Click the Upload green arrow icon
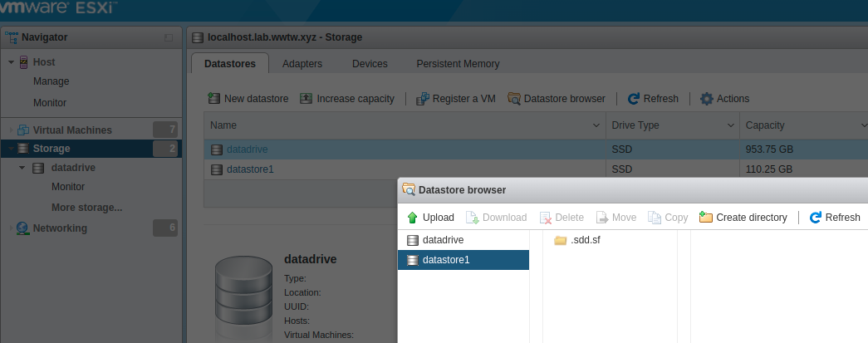This screenshot has height=343, width=868. tap(412, 218)
